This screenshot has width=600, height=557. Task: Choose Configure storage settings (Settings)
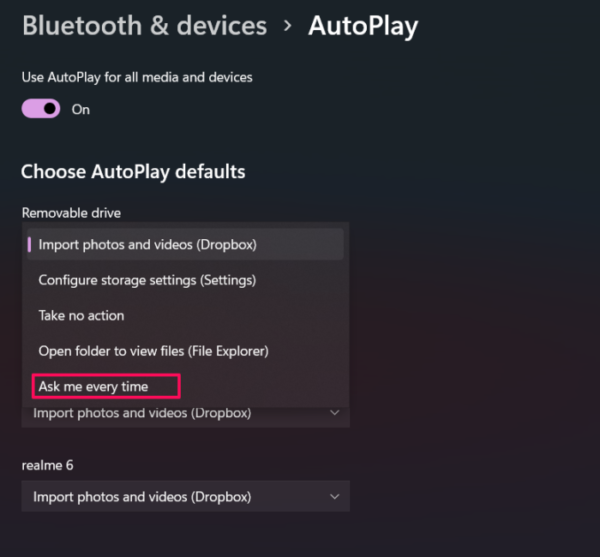147,280
